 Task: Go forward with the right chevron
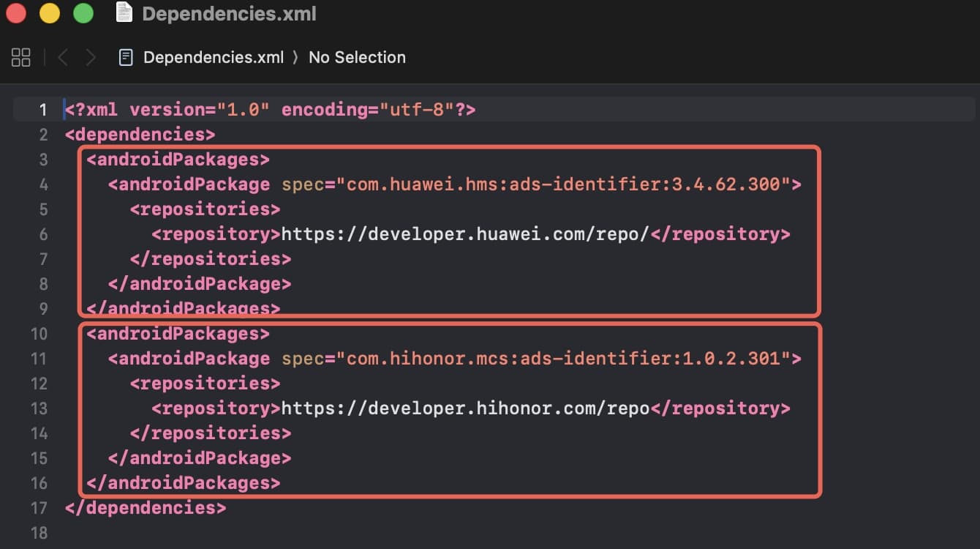coord(90,57)
